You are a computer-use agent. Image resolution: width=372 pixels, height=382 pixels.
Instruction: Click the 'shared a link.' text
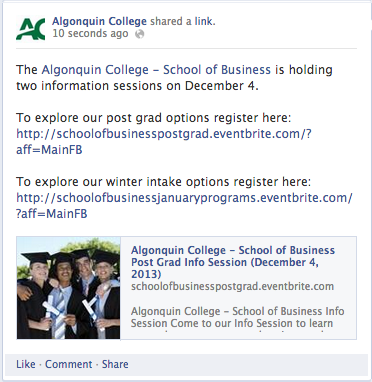coord(183,21)
